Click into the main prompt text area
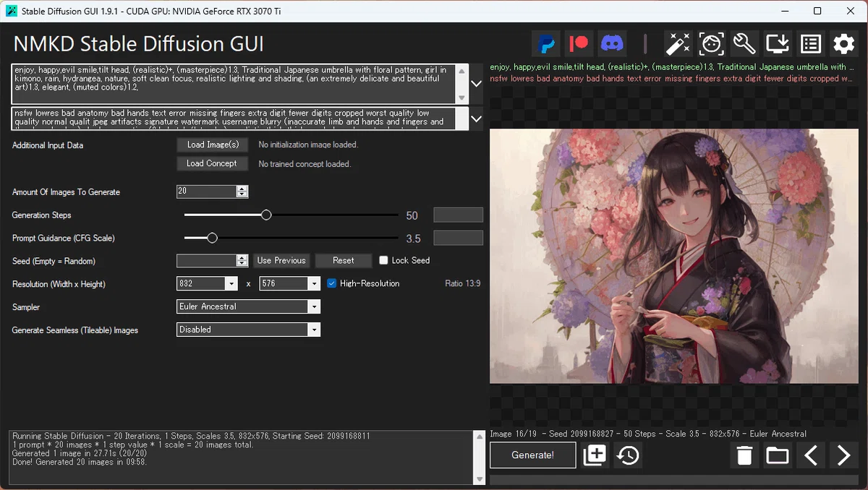 pos(234,84)
